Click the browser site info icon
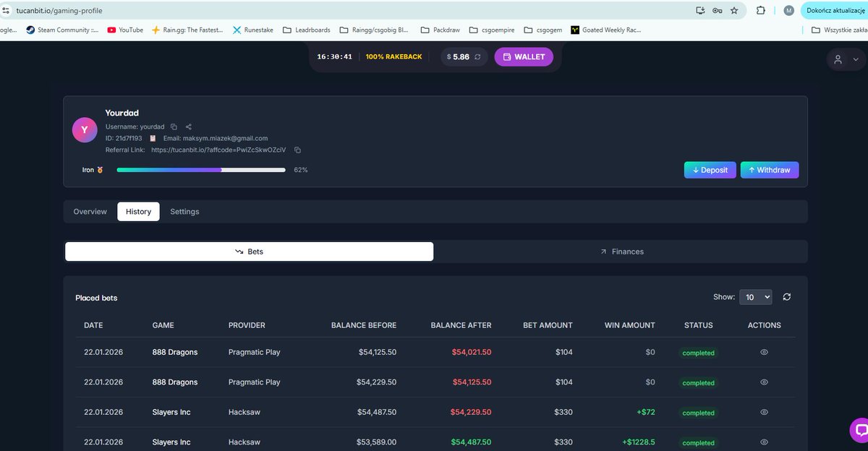This screenshot has width=868, height=451. [6, 10]
